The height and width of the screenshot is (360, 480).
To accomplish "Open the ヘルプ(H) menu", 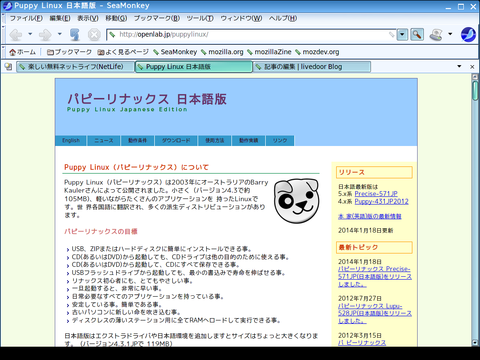I will (x=283, y=18).
